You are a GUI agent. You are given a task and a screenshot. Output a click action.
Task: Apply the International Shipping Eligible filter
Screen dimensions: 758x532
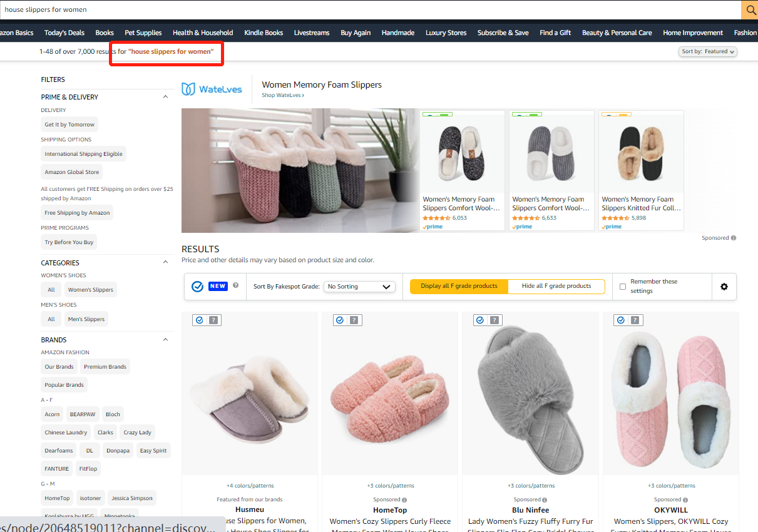click(x=84, y=154)
